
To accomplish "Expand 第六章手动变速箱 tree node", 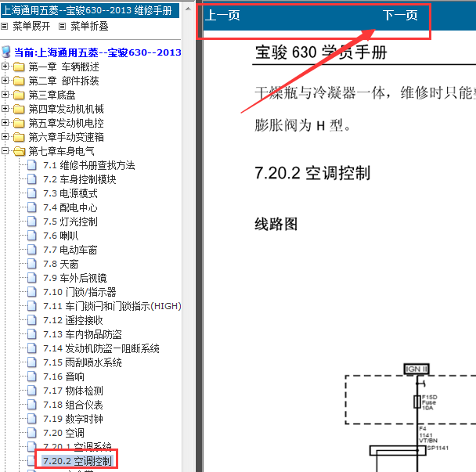I will pos(5,137).
